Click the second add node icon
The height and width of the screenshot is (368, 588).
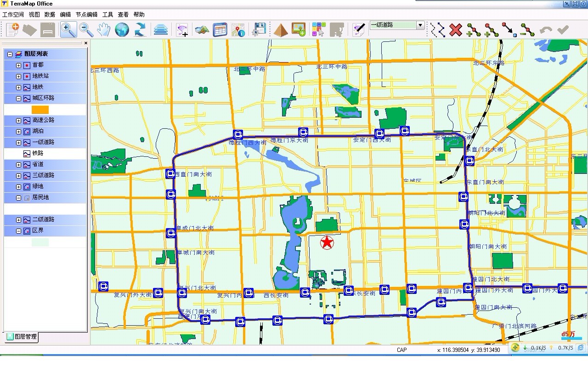point(492,30)
